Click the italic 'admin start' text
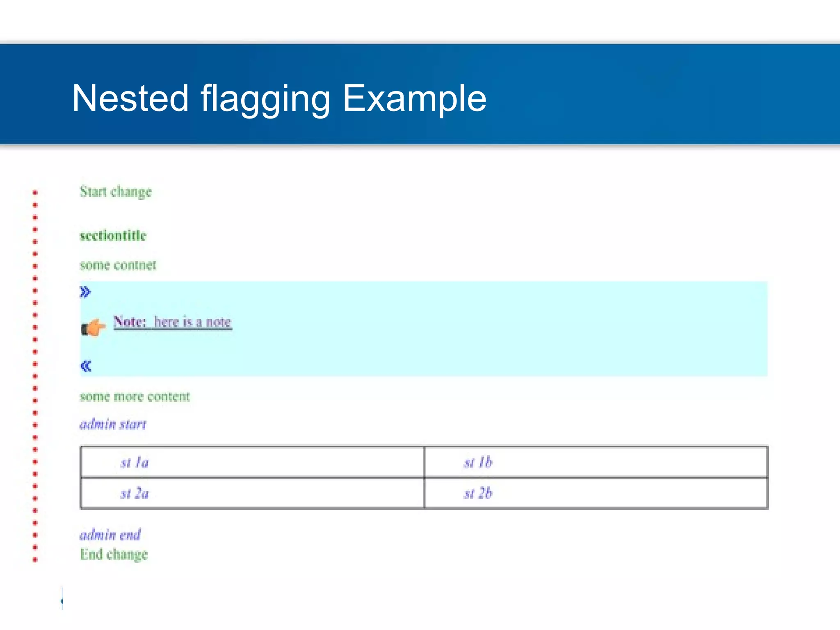The height and width of the screenshot is (630, 840). click(113, 424)
